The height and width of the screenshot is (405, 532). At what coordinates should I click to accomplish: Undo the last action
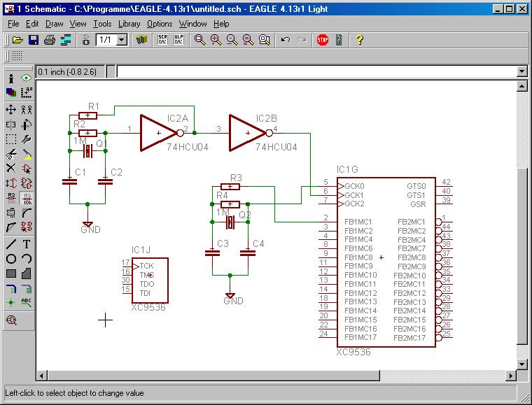pyautogui.click(x=286, y=40)
